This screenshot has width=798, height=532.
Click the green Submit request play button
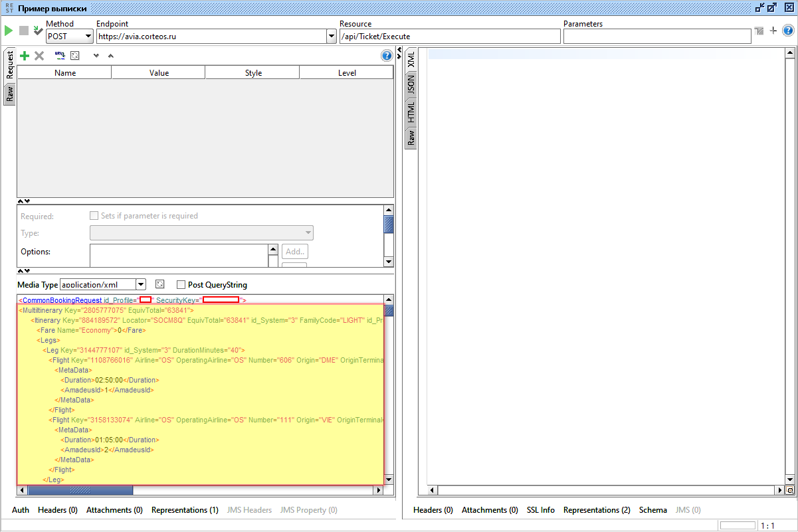[9, 31]
